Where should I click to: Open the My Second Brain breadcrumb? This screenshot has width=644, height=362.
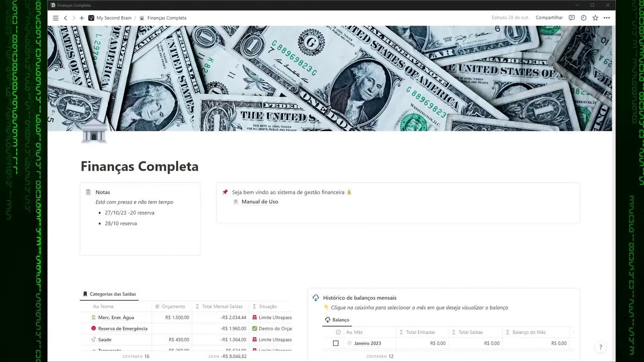click(110, 18)
